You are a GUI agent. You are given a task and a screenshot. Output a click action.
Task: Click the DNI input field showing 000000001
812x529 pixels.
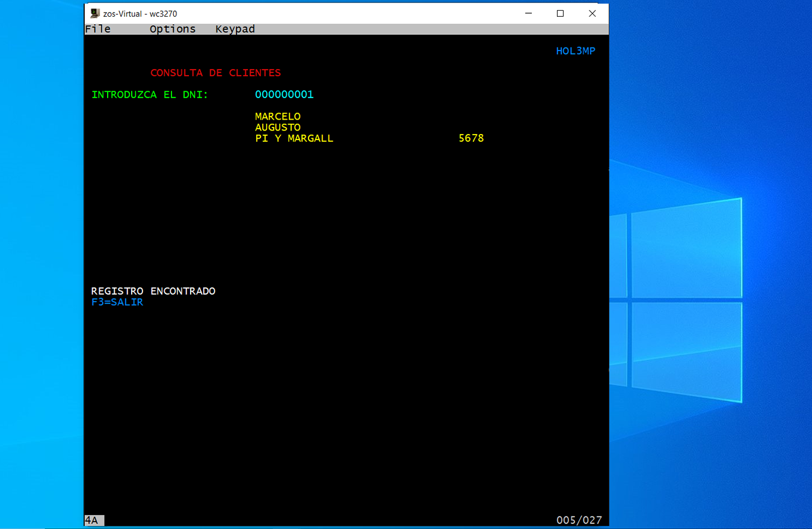coord(284,94)
